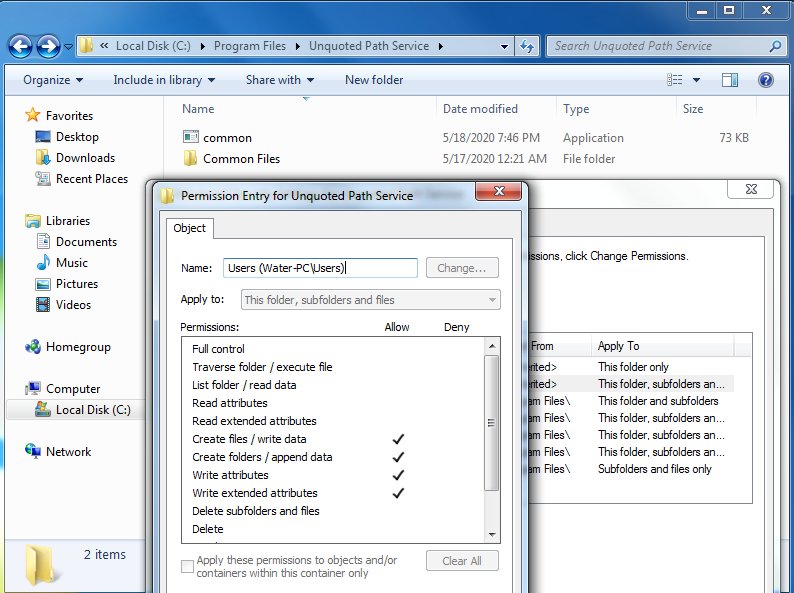
Task: Refresh the Unquoted Path Service folder
Action: pos(527,47)
